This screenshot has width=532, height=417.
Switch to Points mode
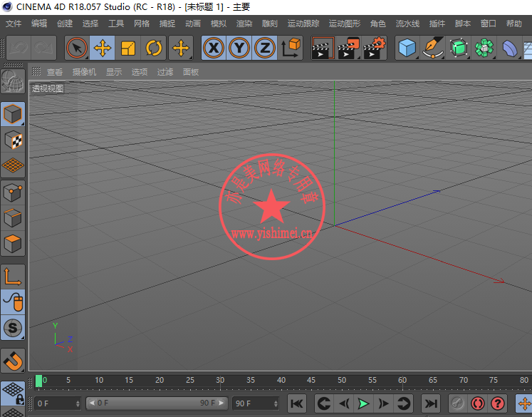13,192
